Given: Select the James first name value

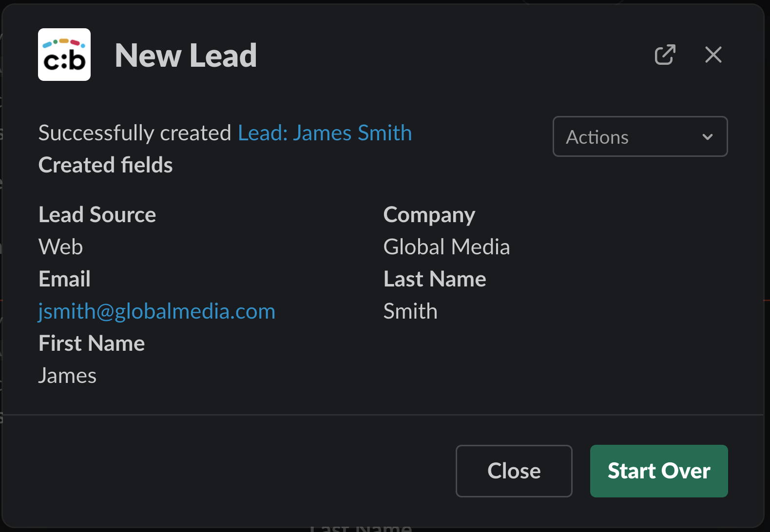Looking at the screenshot, I should 67,376.
